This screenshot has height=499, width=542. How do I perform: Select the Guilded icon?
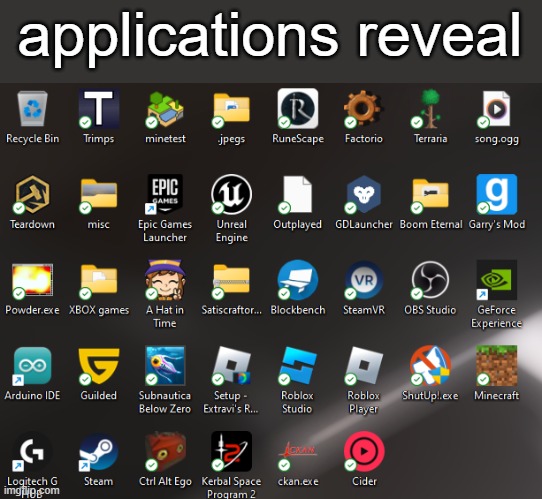click(99, 366)
